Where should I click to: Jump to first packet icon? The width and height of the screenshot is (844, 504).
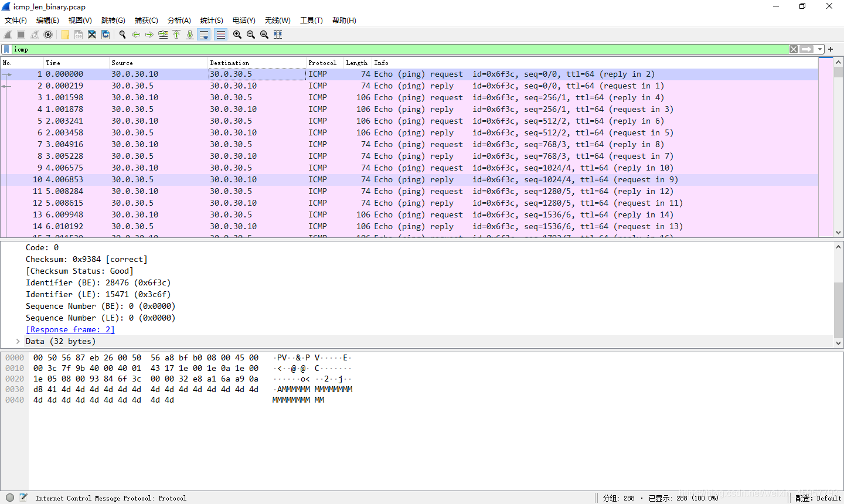click(x=176, y=35)
